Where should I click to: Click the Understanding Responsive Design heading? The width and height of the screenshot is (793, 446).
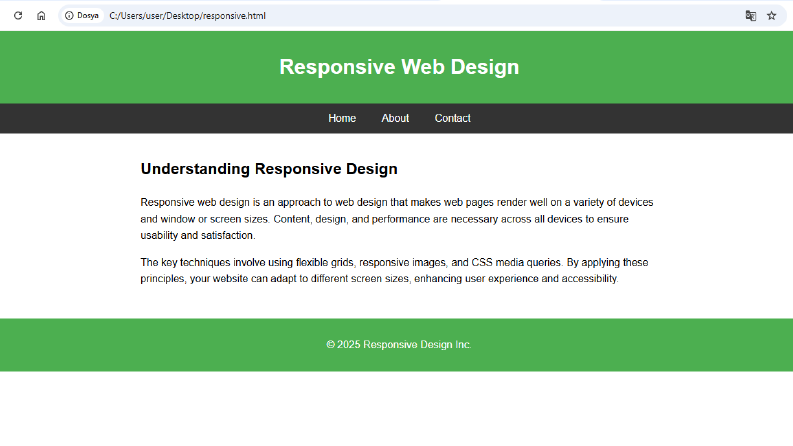click(x=269, y=169)
